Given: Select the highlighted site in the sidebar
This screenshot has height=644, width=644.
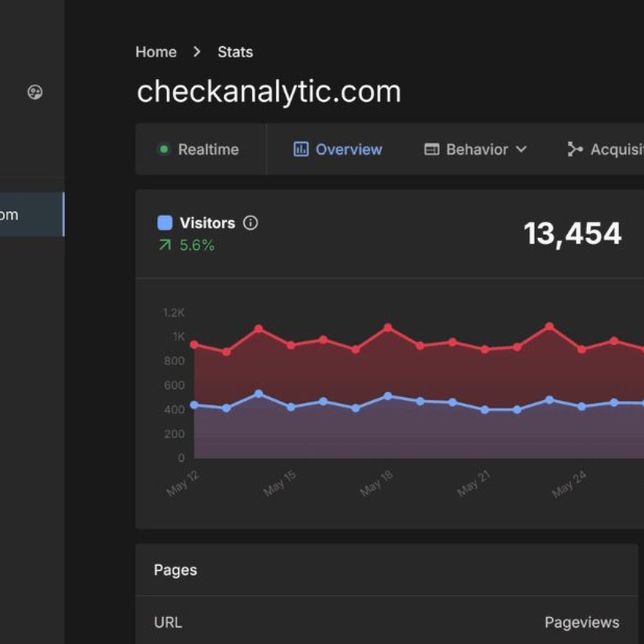Looking at the screenshot, I should tap(31, 214).
